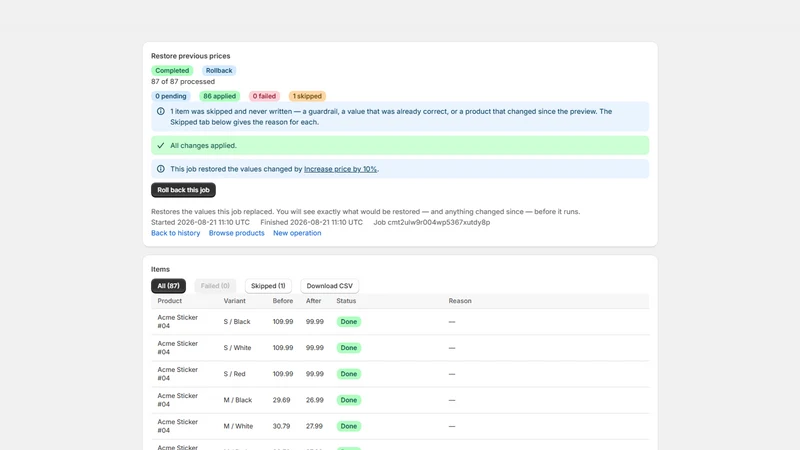This screenshot has height=450, width=800.
Task: Open the Increase price by 10% link
Action: (x=340, y=169)
